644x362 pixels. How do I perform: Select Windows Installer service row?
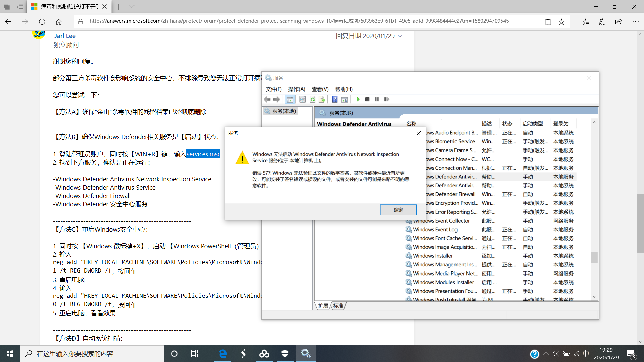(490, 256)
